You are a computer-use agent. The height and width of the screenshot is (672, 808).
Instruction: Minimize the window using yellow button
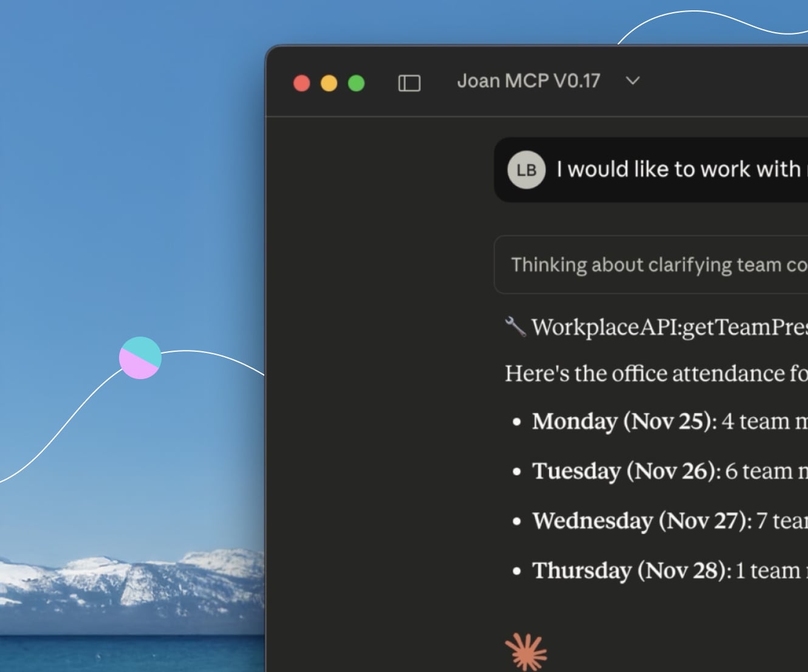pyautogui.click(x=329, y=83)
